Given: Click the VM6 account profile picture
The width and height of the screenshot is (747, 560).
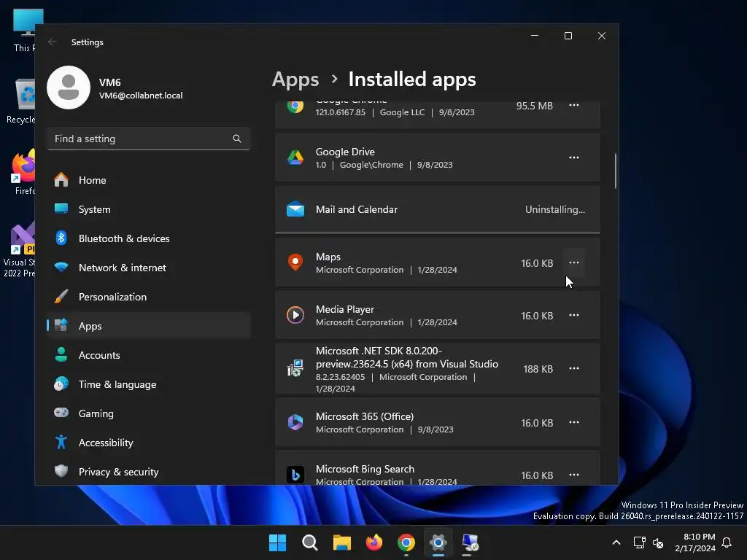Looking at the screenshot, I should [x=69, y=87].
